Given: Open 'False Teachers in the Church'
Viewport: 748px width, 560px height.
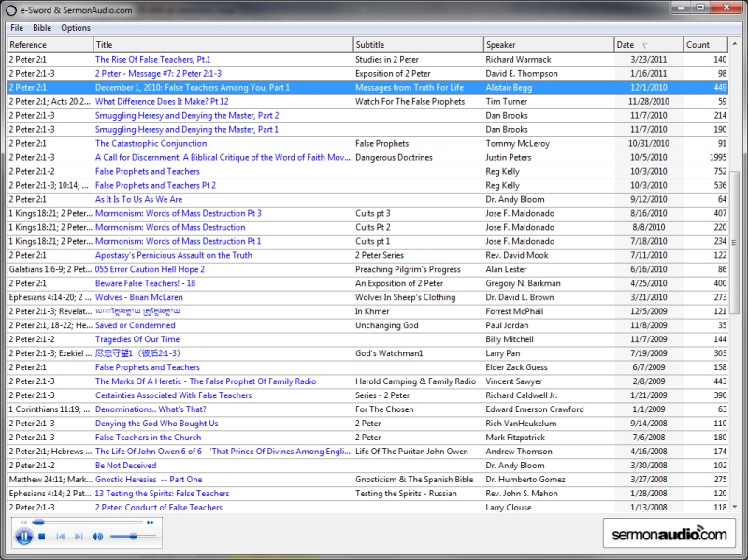Looking at the screenshot, I should [x=149, y=438].
